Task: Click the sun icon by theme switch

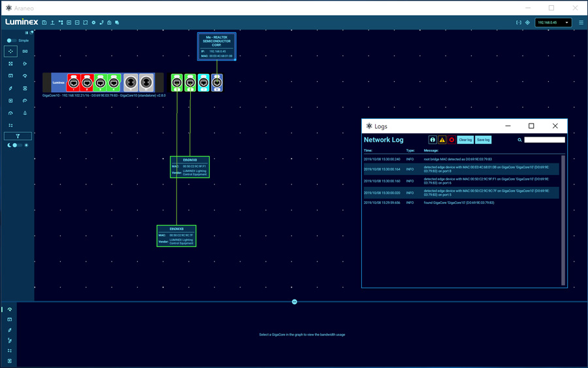Action: coord(26,145)
